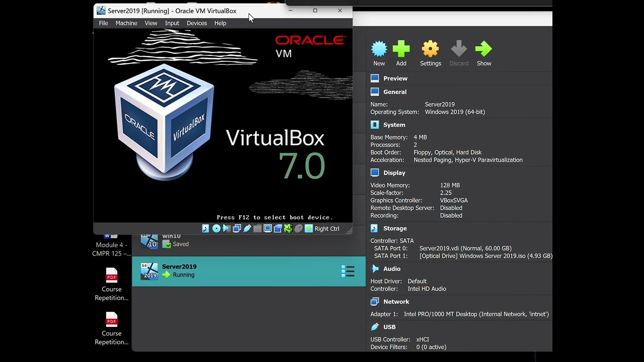The image size is (644, 362).
Task: Click the hard disk activity status icon
Action: pyautogui.click(x=205, y=229)
